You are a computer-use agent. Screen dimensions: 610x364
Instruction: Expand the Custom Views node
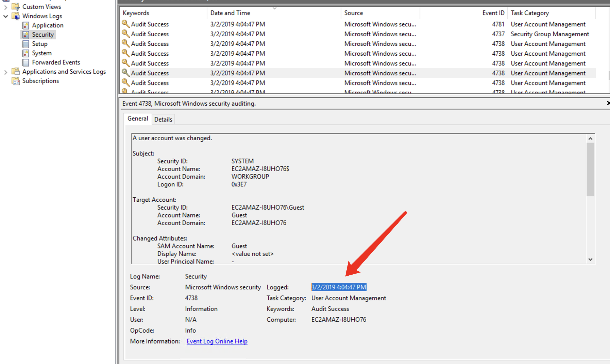pos(6,7)
